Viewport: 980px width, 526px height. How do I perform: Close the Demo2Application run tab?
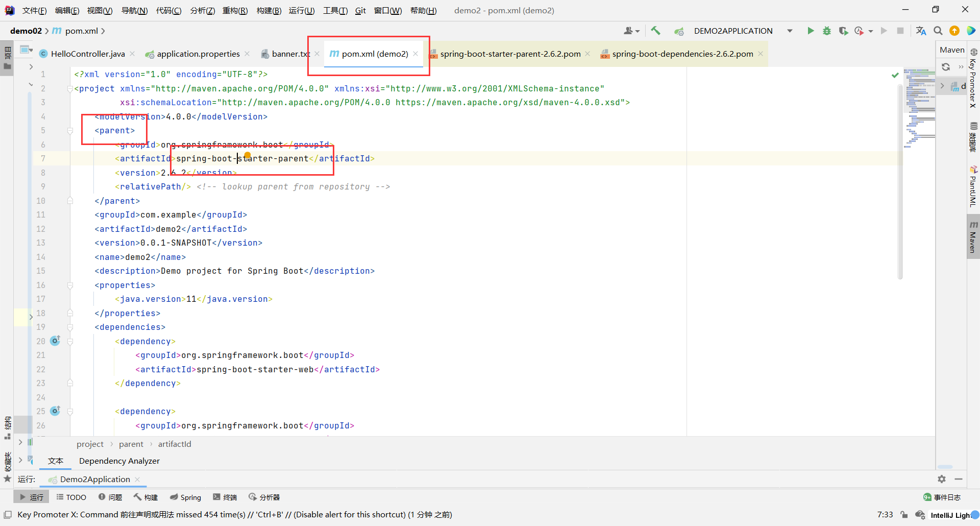[x=137, y=479]
